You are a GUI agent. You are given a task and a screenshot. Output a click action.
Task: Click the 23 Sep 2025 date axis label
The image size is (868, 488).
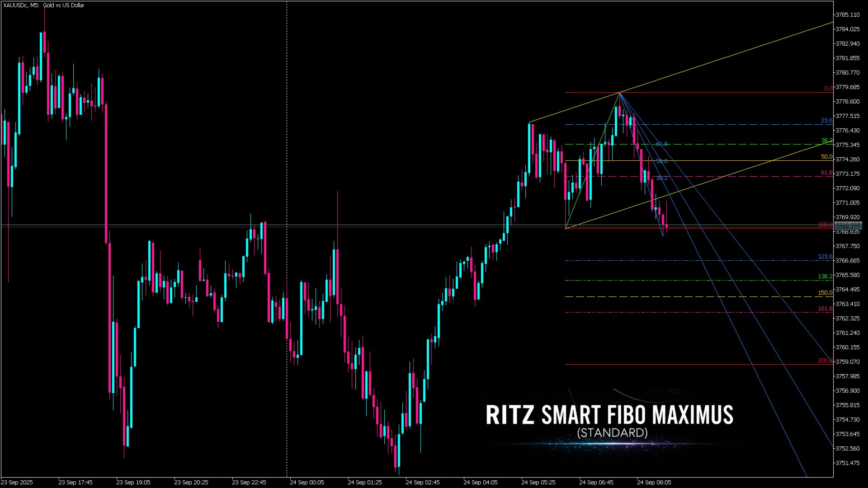(16, 482)
